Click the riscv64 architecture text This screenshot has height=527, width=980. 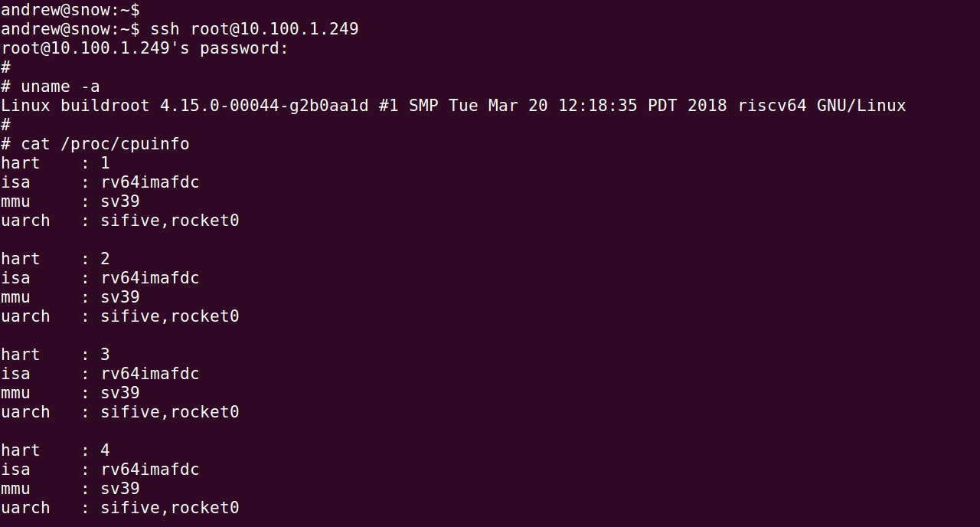point(773,106)
